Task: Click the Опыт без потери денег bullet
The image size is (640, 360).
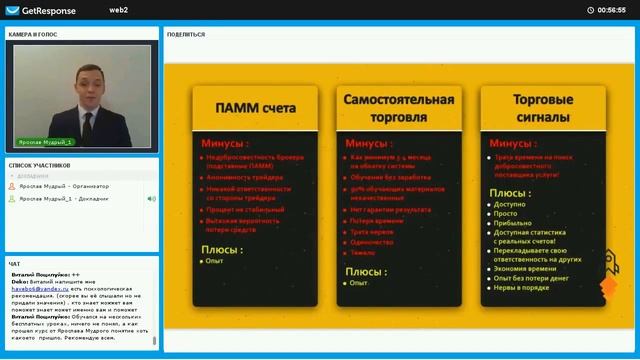Action: pos(531,278)
